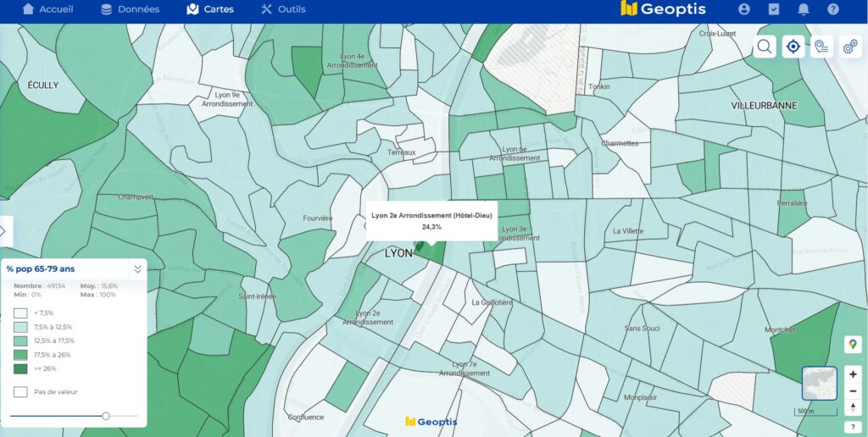Click the '>= 26%' legend swatch
Screen dimensions: 868x437
pyautogui.click(x=20, y=368)
